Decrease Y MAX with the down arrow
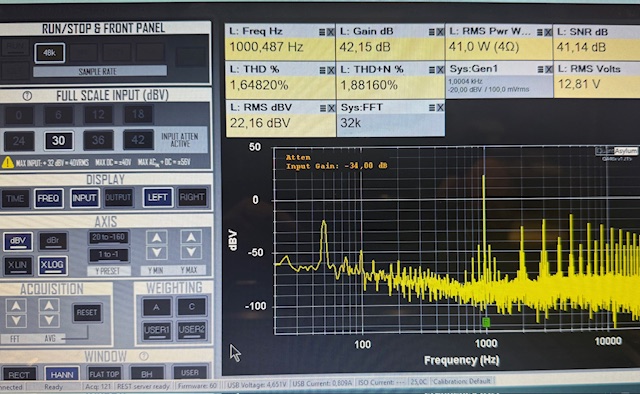Screen dimensions: 640x394 (191, 253)
